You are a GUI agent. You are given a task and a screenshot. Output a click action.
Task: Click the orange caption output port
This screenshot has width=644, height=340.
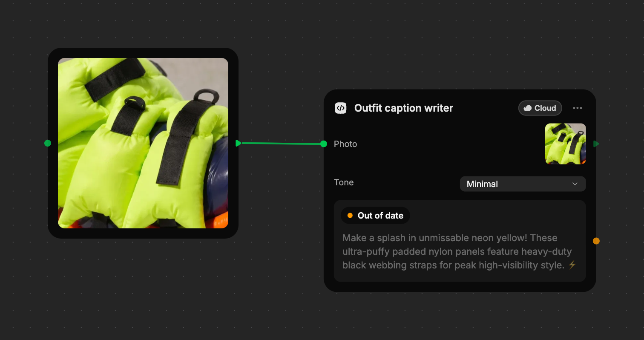(x=596, y=241)
